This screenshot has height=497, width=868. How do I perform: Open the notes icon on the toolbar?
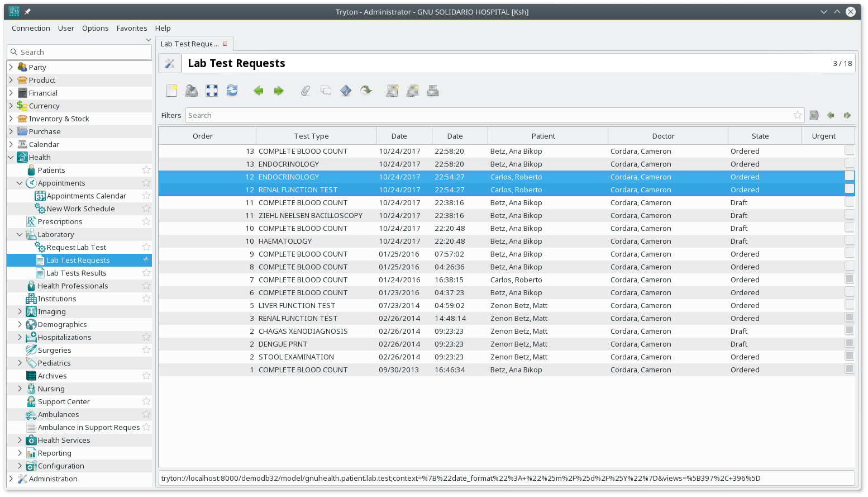coord(326,90)
